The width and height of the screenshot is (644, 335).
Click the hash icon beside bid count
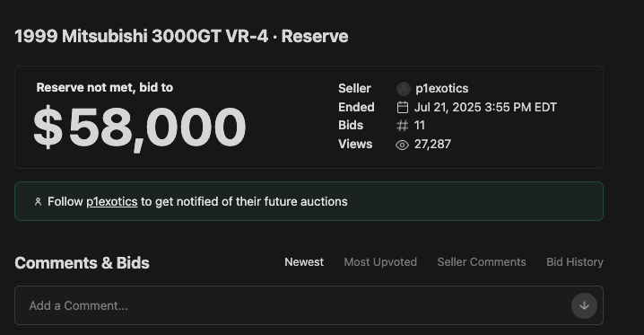[x=403, y=126]
